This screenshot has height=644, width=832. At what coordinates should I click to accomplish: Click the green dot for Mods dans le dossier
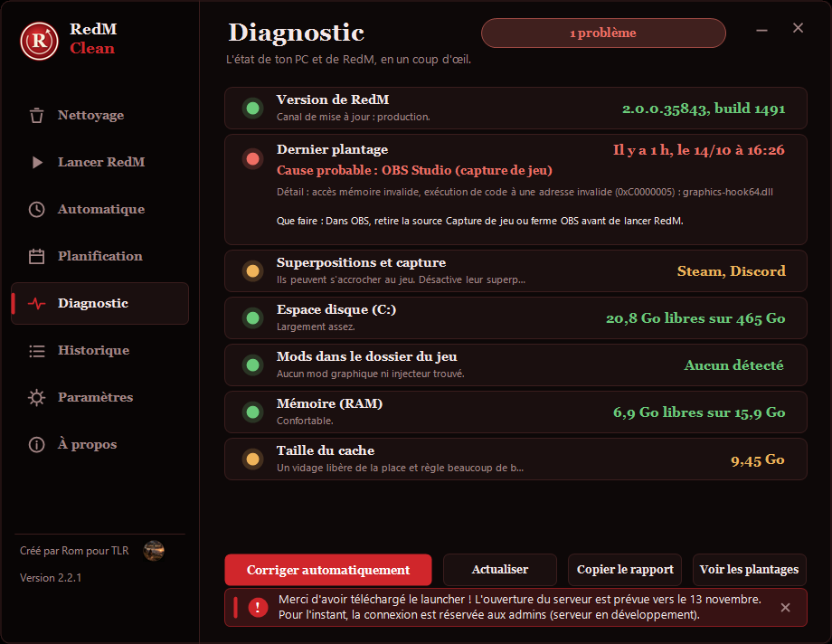[x=253, y=365]
